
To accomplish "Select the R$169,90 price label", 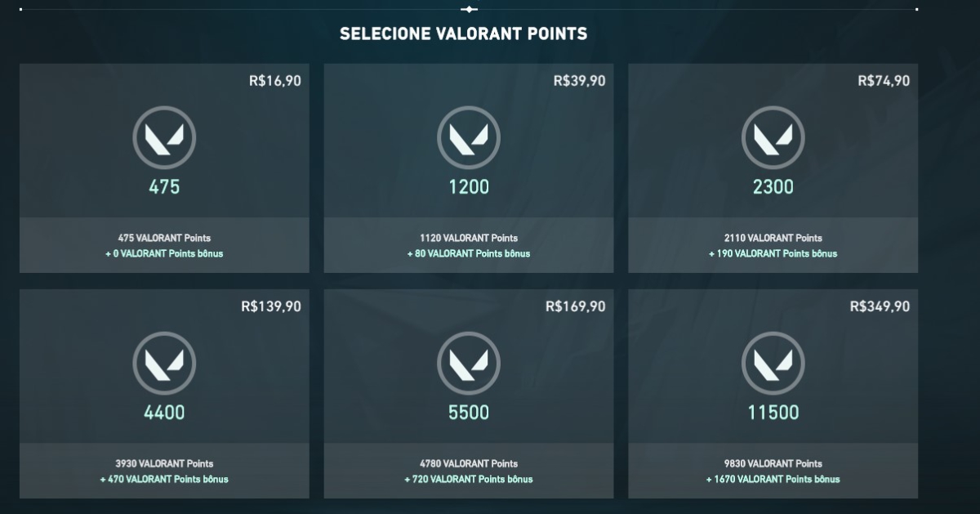I will click(x=576, y=306).
